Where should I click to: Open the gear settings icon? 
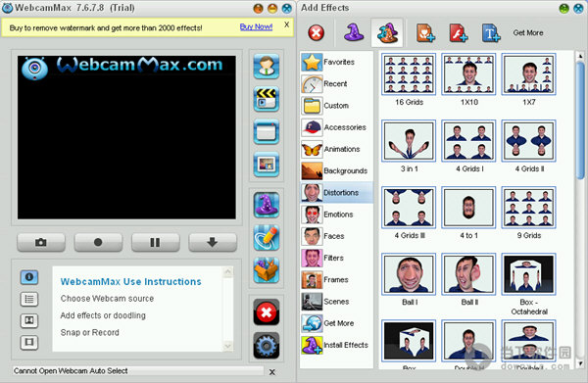pyautogui.click(x=267, y=345)
